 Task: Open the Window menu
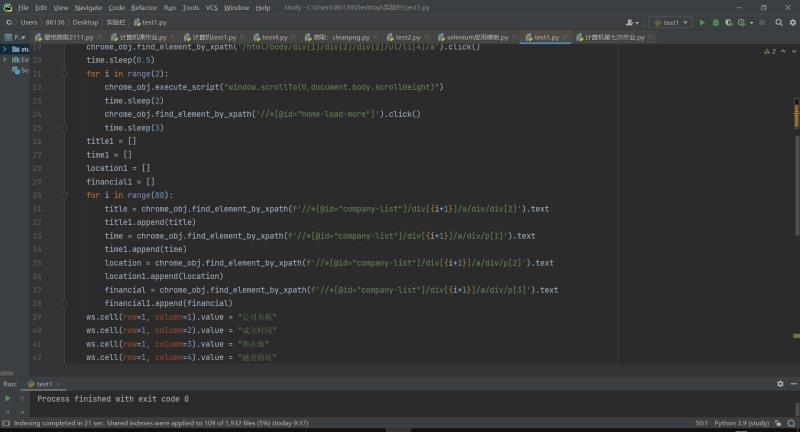pos(236,8)
